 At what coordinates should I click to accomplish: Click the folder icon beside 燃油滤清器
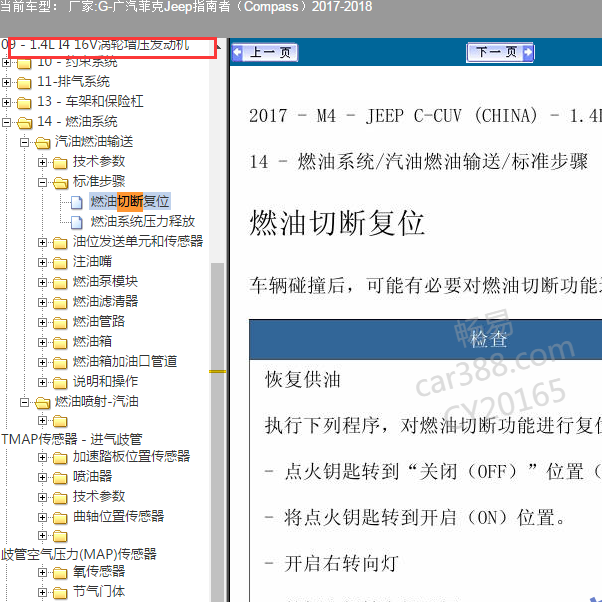[x=60, y=303]
